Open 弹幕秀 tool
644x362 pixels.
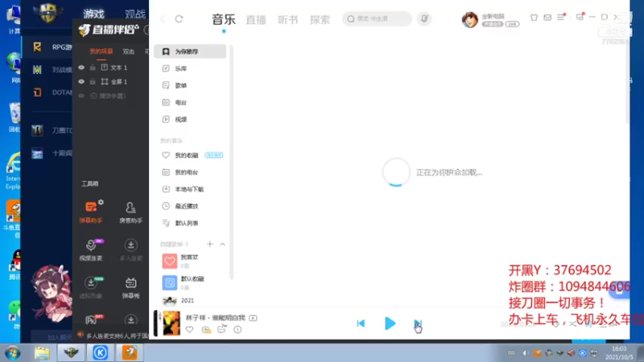point(130,288)
